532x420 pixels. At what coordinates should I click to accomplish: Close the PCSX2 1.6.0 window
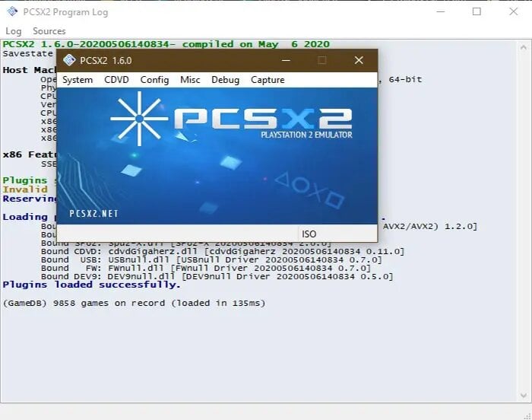click(359, 60)
